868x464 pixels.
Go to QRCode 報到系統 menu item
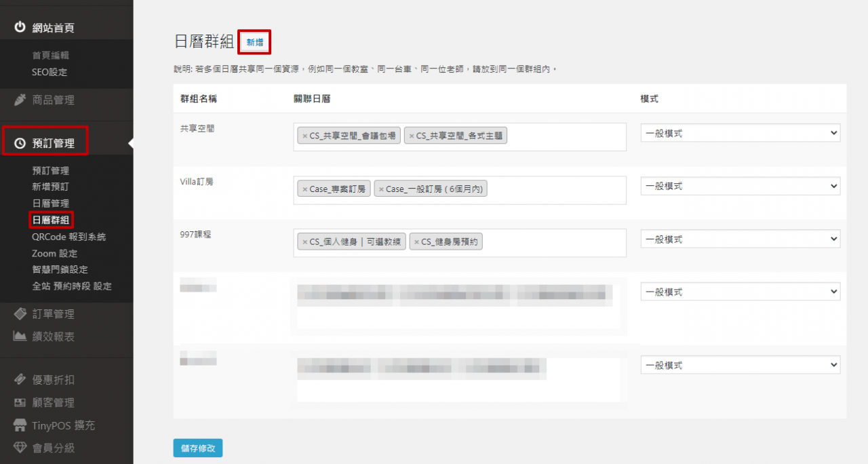coord(68,237)
